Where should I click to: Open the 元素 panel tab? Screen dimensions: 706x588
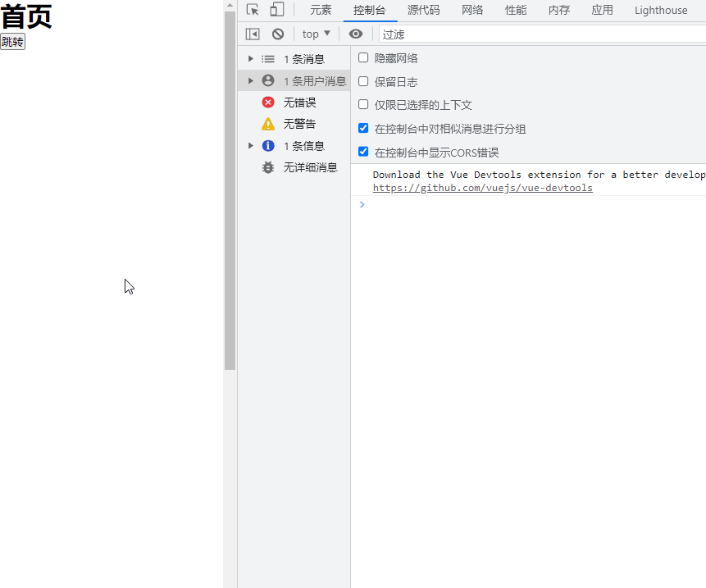(321, 10)
